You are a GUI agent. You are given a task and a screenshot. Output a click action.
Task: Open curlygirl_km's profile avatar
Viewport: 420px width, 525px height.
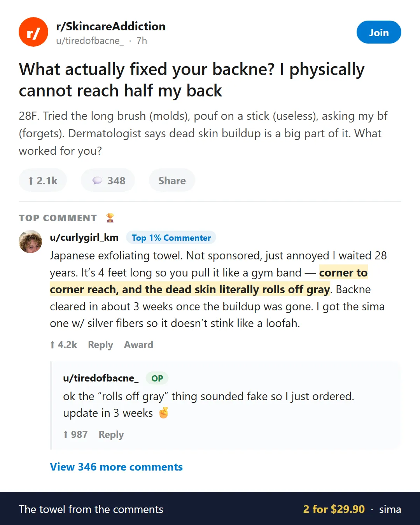30,241
